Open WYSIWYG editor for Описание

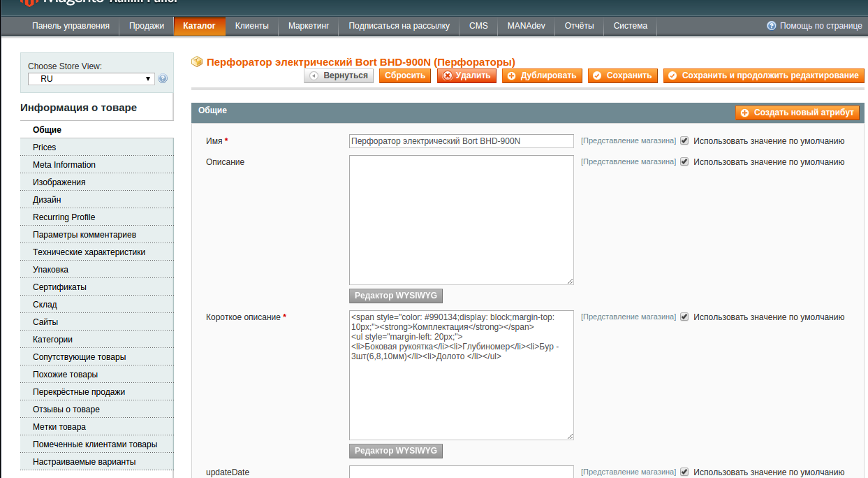coord(396,296)
